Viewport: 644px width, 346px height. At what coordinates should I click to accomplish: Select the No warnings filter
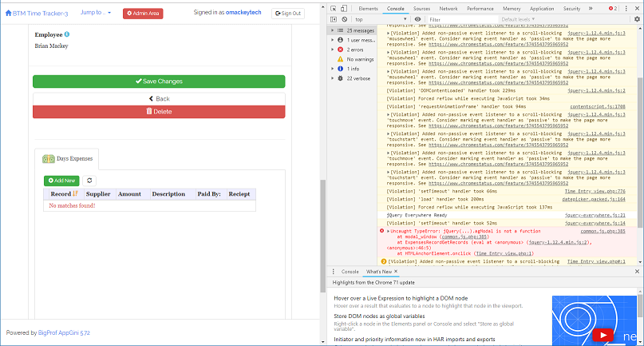pyautogui.click(x=356, y=59)
